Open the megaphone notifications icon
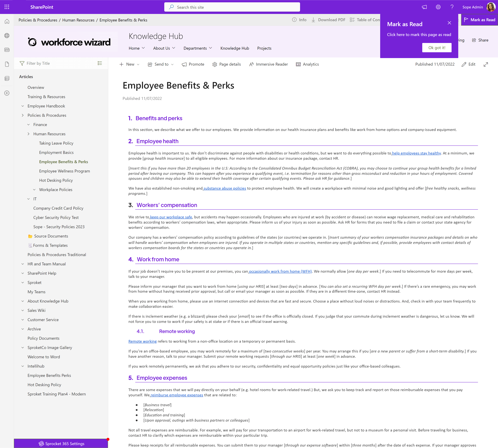Image resolution: width=498 pixels, height=448 pixels. (x=424, y=7)
